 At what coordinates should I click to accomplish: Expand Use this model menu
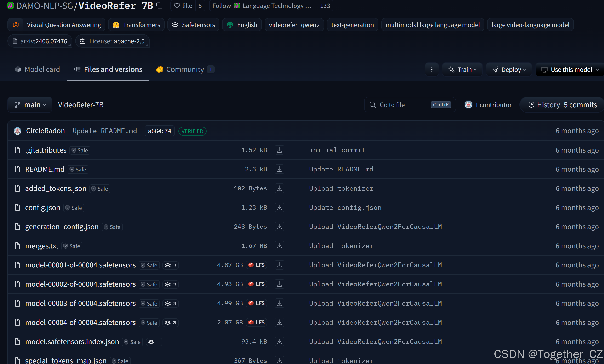point(570,70)
